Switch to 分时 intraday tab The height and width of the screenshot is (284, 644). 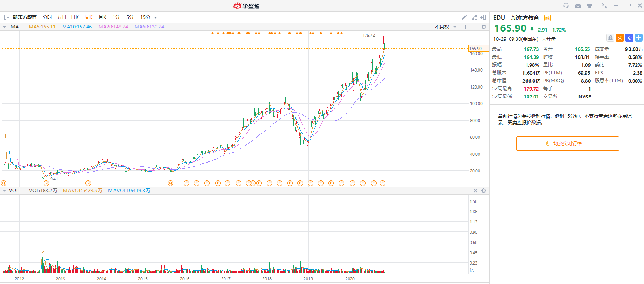tap(47, 17)
